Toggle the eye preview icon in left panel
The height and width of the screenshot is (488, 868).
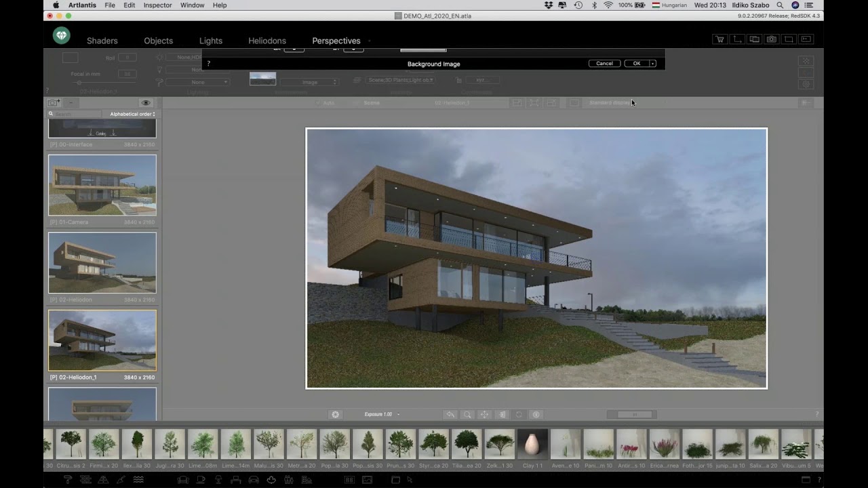point(145,102)
